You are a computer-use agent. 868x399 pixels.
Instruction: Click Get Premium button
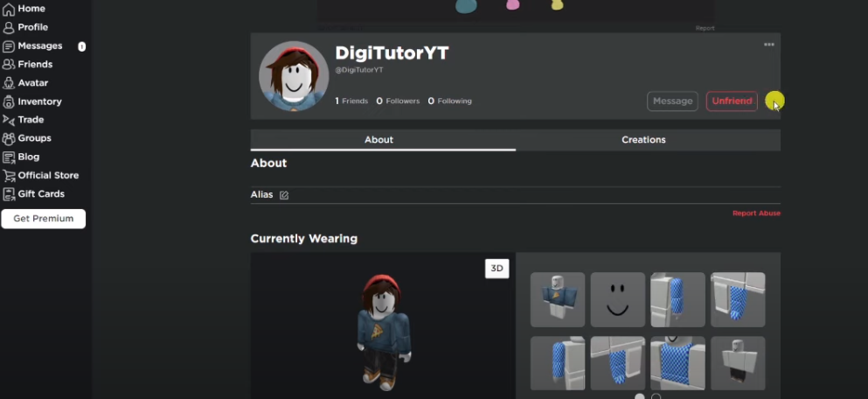(43, 219)
